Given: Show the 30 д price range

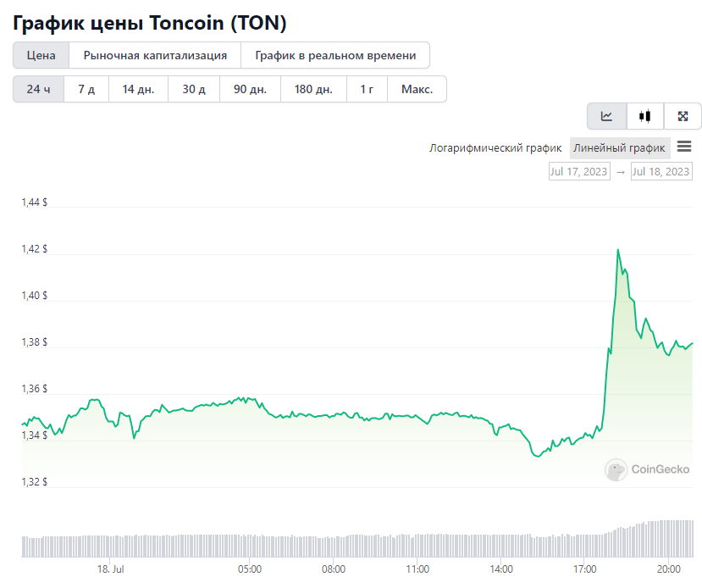Looking at the screenshot, I should coord(194,89).
